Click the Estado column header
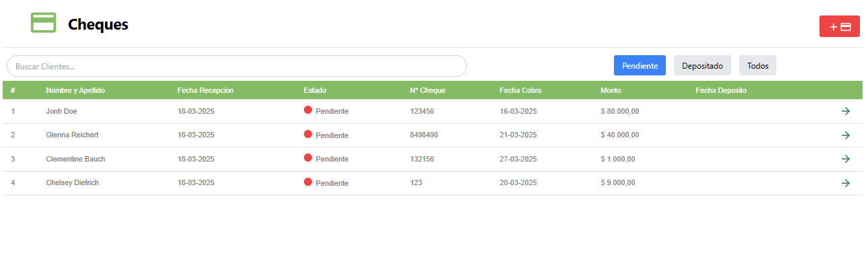868x272 pixels. (x=315, y=90)
